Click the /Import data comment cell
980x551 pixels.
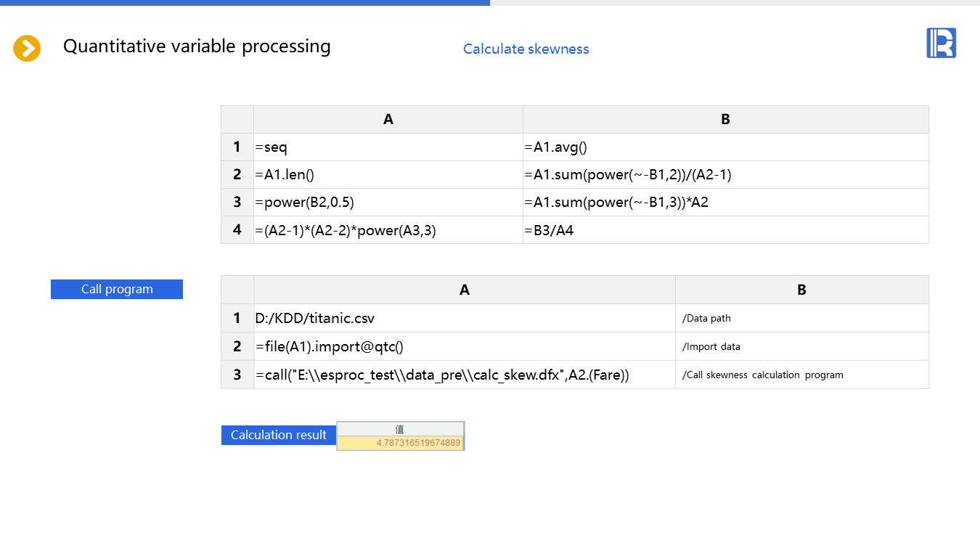(801, 346)
